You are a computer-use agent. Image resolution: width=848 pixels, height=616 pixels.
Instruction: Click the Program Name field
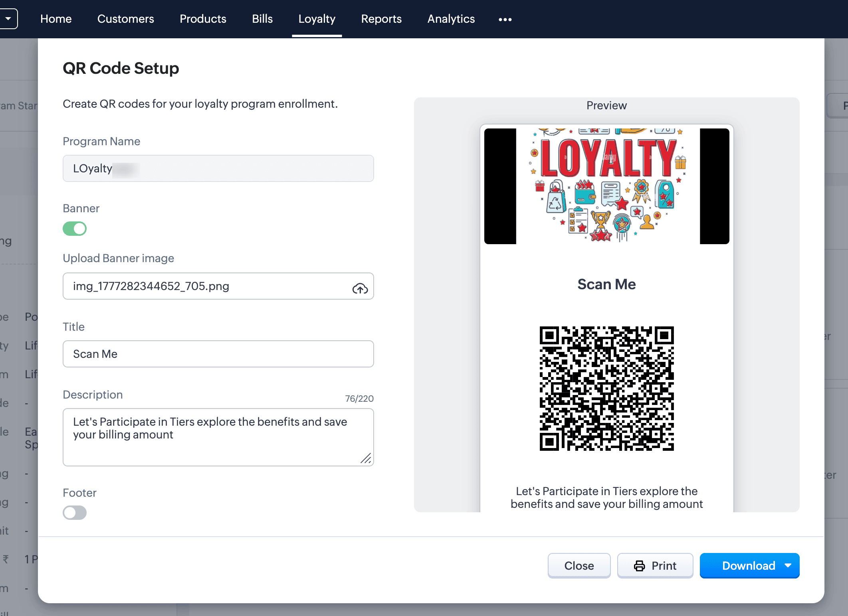coord(218,168)
